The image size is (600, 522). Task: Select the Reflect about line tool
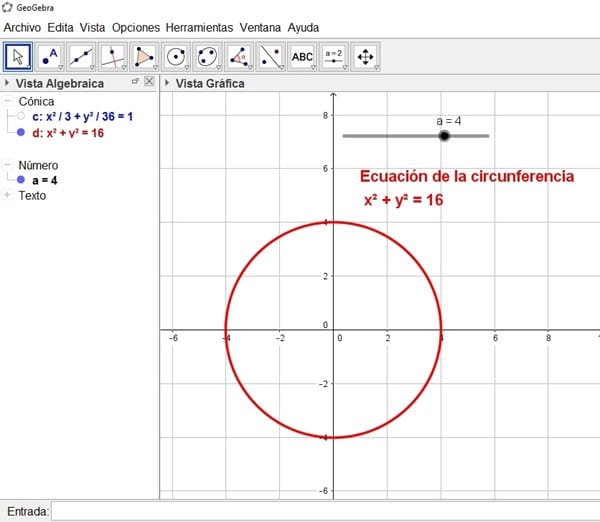click(271, 57)
